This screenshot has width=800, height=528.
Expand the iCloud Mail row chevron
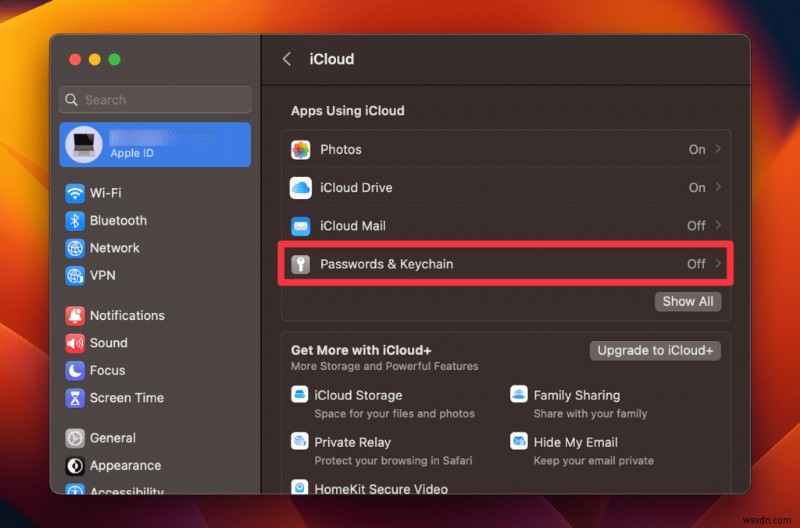(718, 225)
